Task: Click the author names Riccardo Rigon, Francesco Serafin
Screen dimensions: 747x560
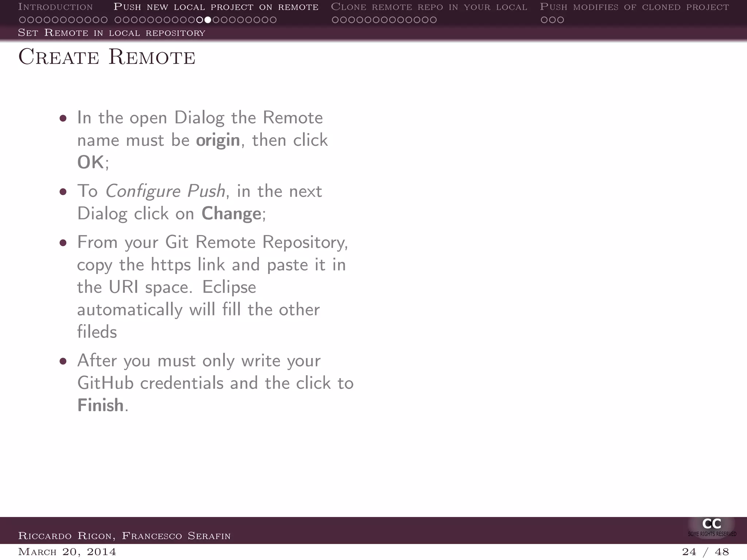Action: point(124,536)
